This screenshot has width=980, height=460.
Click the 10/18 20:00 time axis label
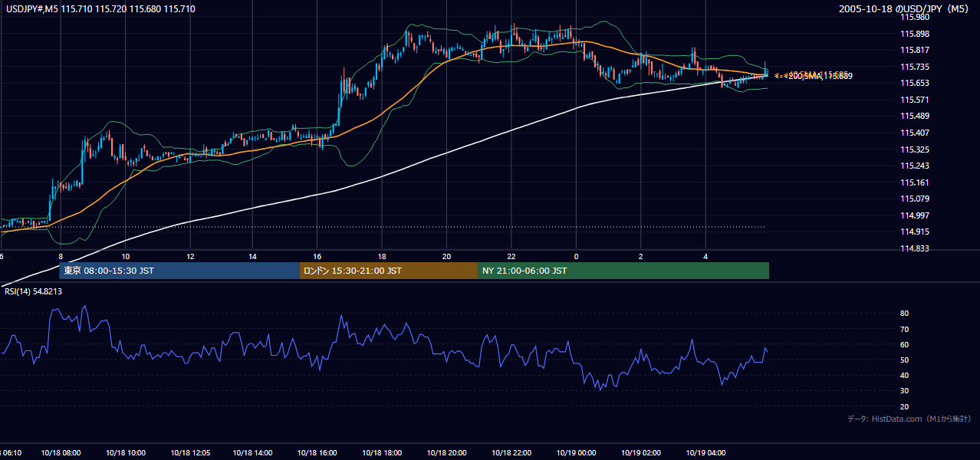(x=448, y=453)
